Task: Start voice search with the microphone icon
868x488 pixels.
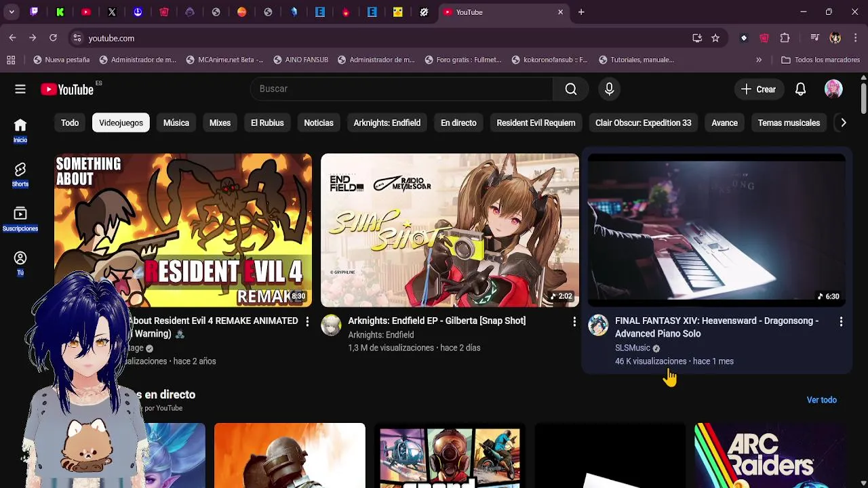Action: (609, 89)
